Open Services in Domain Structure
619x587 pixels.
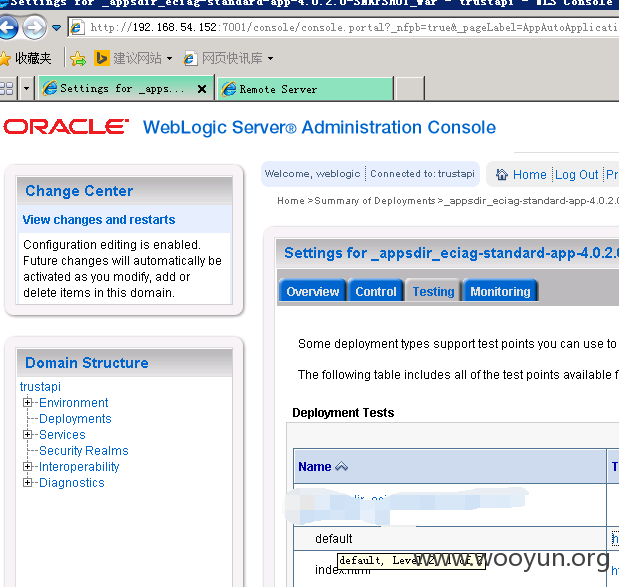pyautogui.click(x=62, y=435)
